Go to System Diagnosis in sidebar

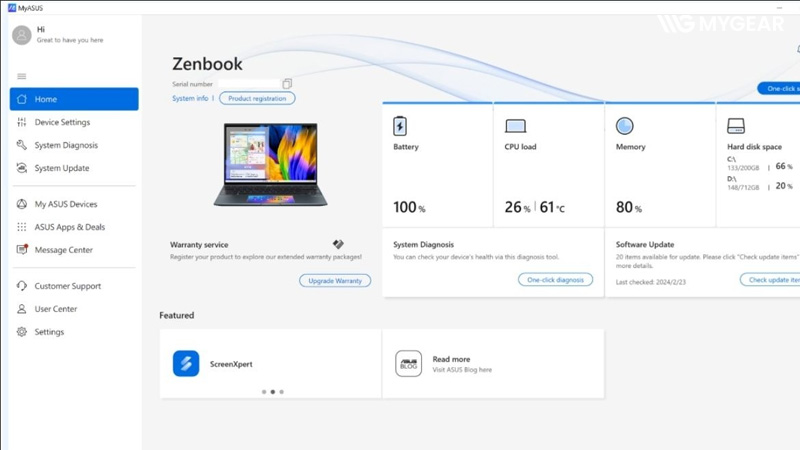66,145
